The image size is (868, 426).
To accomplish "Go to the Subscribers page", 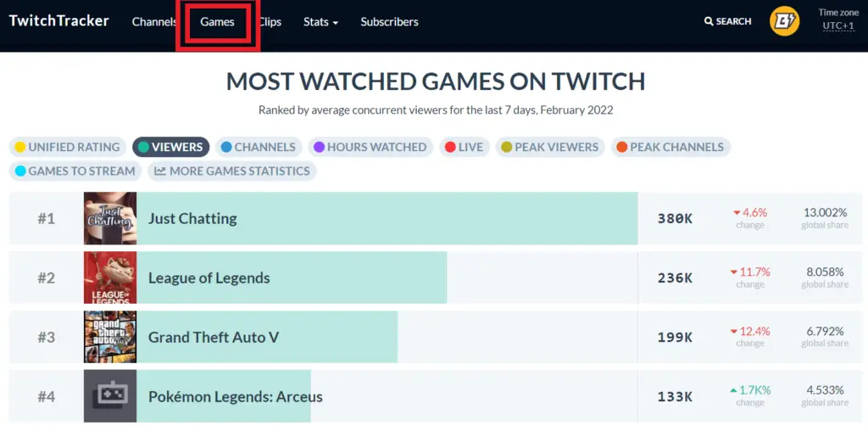I will (389, 22).
